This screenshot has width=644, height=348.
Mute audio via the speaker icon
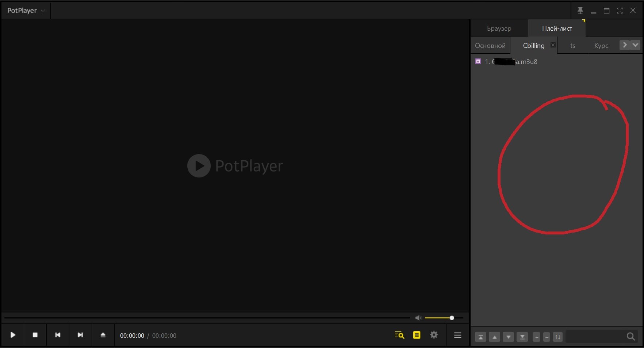click(418, 318)
